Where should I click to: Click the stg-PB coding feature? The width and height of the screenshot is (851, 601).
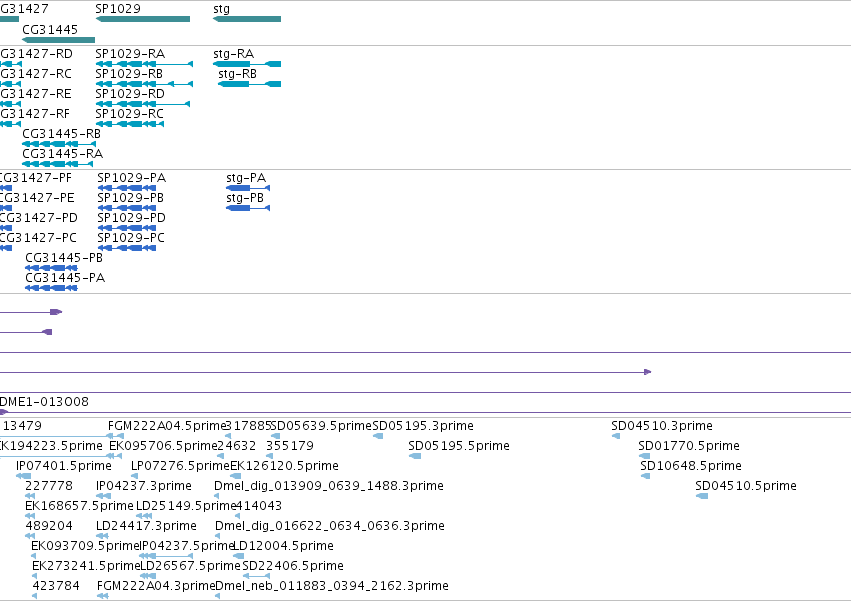click(248, 208)
